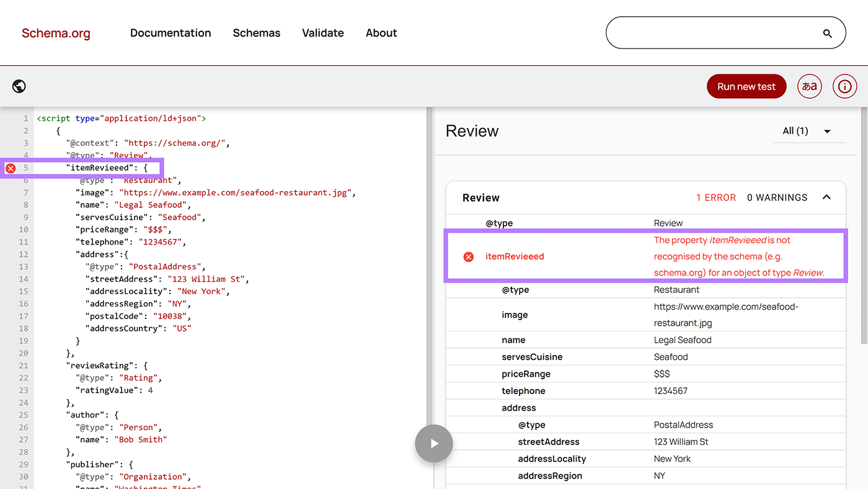Click the highlighted itemRevieeed property in the code
The width and height of the screenshot is (868, 489).
(x=97, y=168)
